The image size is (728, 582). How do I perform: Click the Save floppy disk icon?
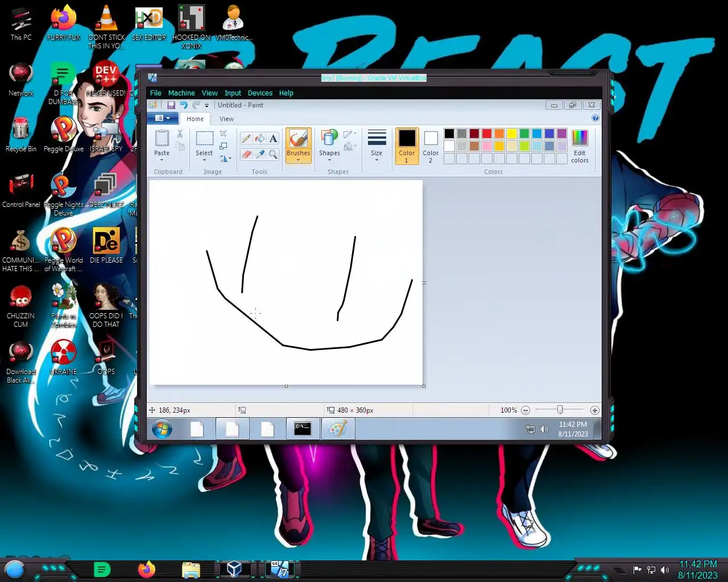coord(171,105)
